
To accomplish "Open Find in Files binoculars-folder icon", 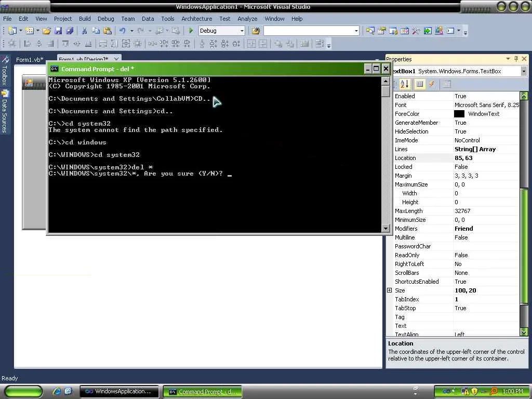I will click(x=256, y=31).
